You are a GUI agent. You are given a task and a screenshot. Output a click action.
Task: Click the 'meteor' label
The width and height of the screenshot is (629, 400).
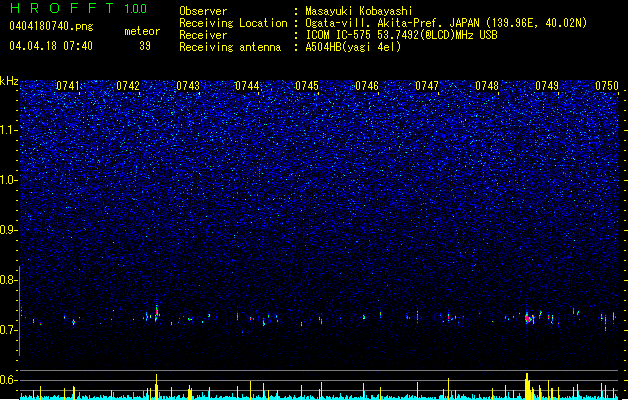(x=142, y=31)
